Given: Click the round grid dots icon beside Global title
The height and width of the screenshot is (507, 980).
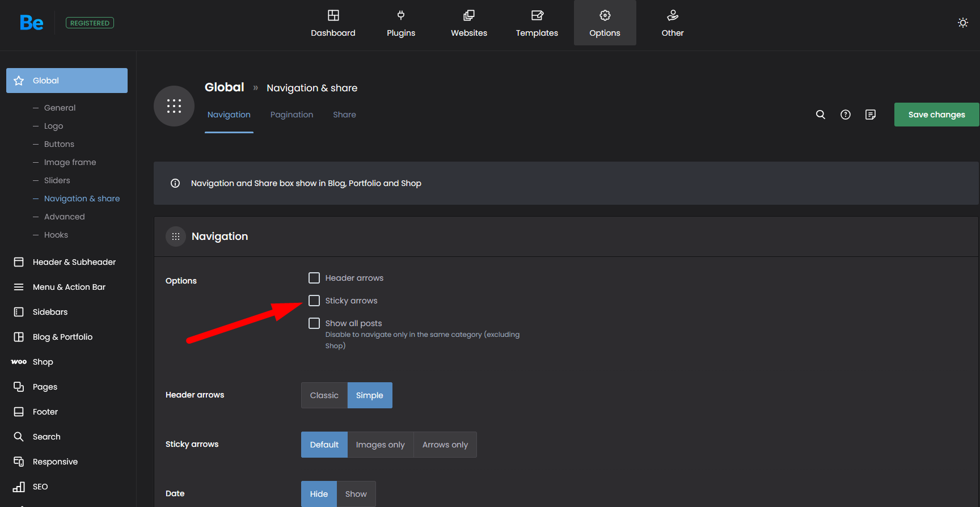Looking at the screenshot, I should click(174, 106).
